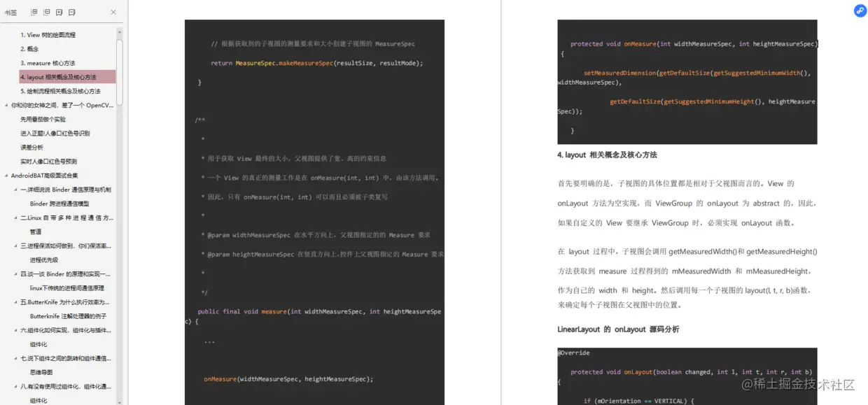Click the protected void onLayout code line
Screen dimensions: 868x405
(691, 372)
